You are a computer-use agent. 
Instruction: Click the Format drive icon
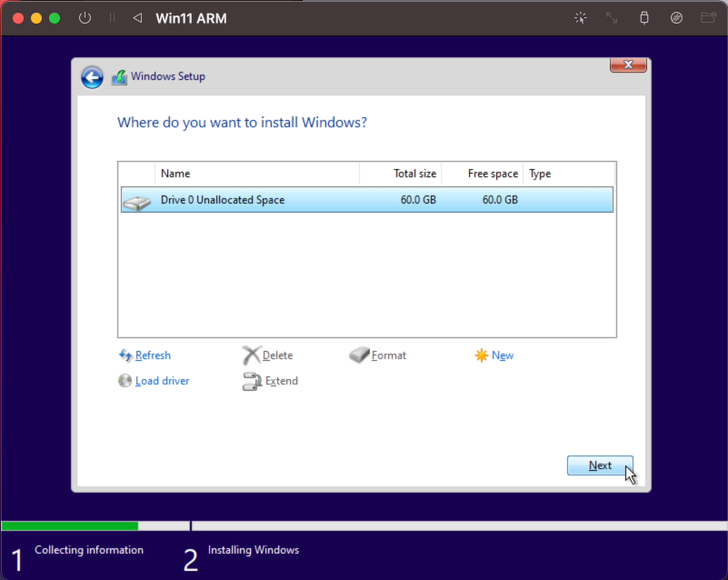point(359,355)
